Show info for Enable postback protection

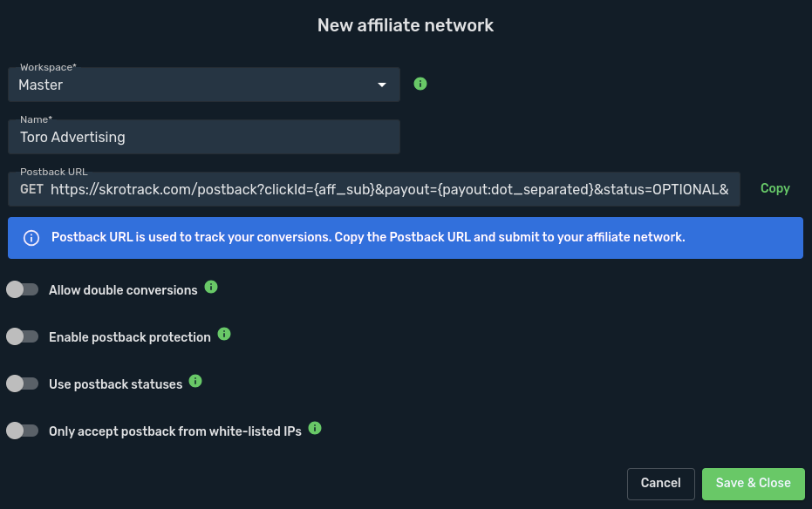[x=224, y=333]
